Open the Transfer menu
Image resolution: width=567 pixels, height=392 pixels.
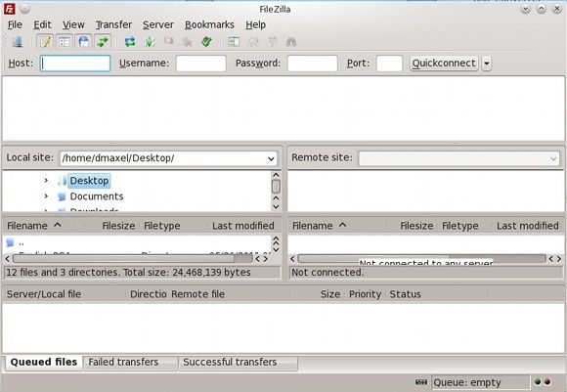click(113, 24)
